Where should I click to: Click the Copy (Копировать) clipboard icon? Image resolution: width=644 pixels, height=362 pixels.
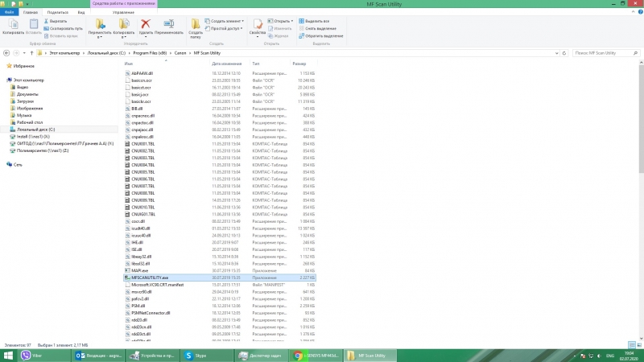point(13,25)
